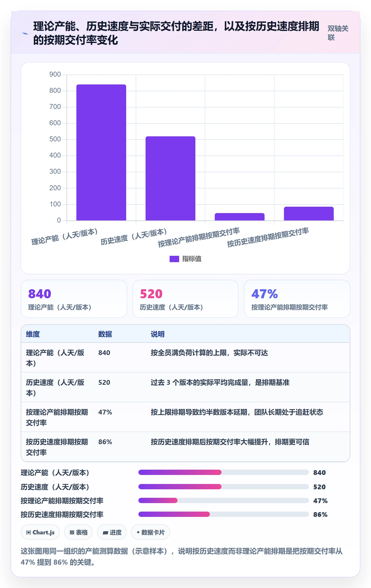Click table cell 按上限排期导致约半数版本延期

point(237,412)
